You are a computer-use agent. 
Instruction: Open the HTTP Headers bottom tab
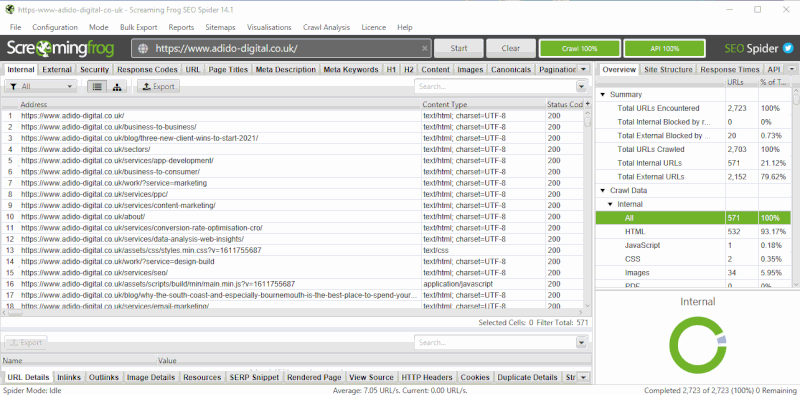tap(427, 377)
